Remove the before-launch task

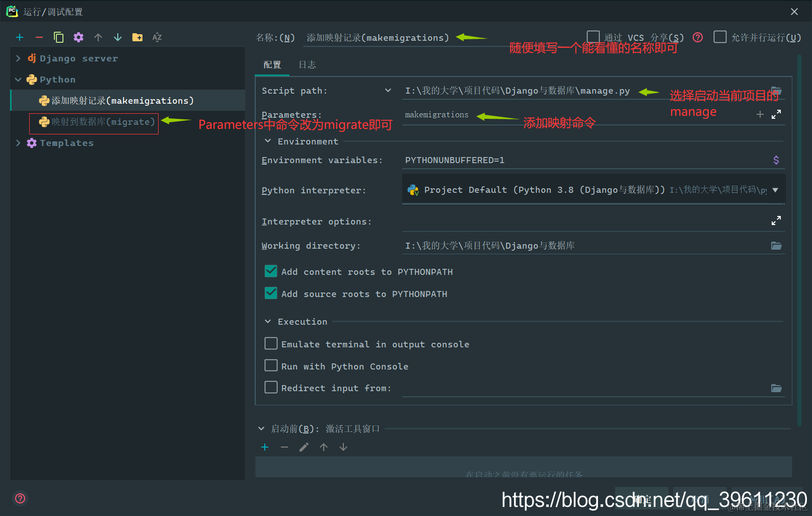click(x=284, y=447)
